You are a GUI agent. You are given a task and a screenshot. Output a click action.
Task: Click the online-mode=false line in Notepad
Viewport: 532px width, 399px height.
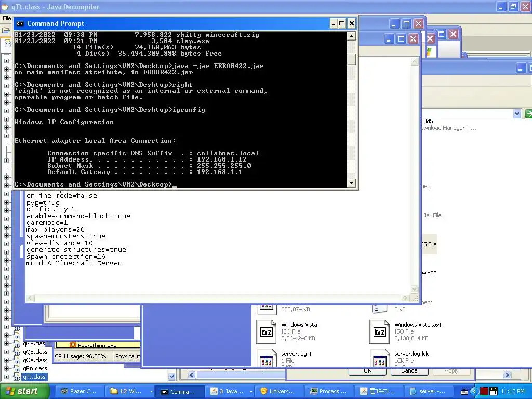[x=62, y=196]
